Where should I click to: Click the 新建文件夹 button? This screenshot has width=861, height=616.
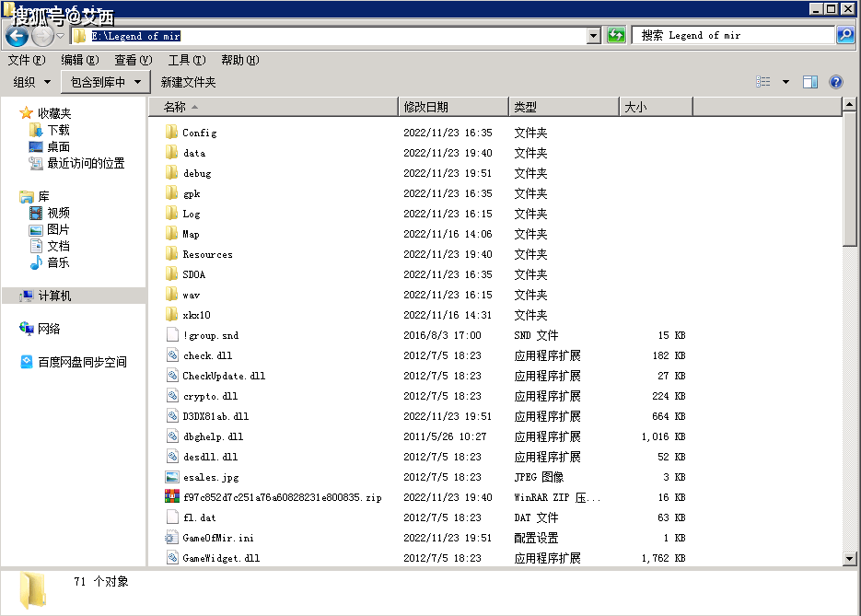[x=189, y=82]
